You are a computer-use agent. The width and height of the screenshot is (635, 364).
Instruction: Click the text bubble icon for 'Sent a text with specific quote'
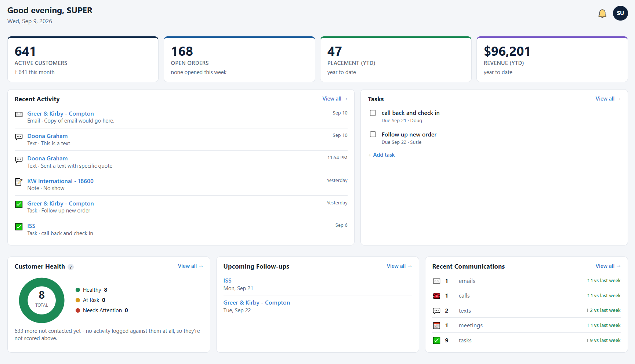(19, 159)
